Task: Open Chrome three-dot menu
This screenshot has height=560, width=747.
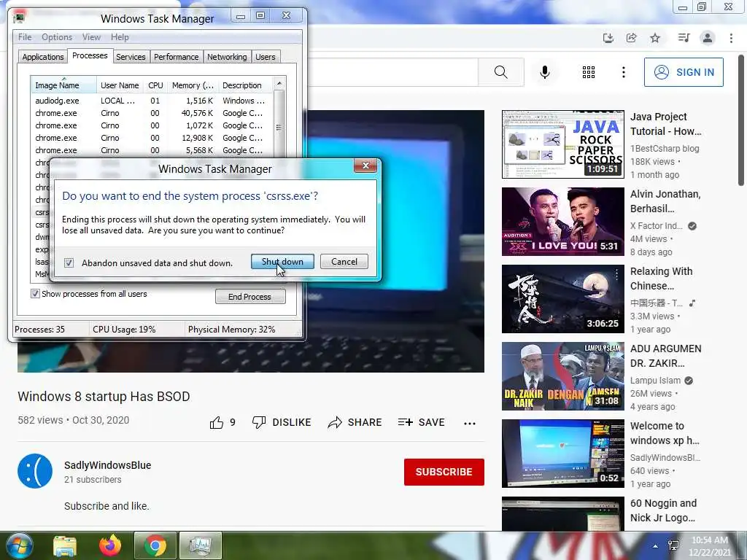Action: tap(731, 38)
